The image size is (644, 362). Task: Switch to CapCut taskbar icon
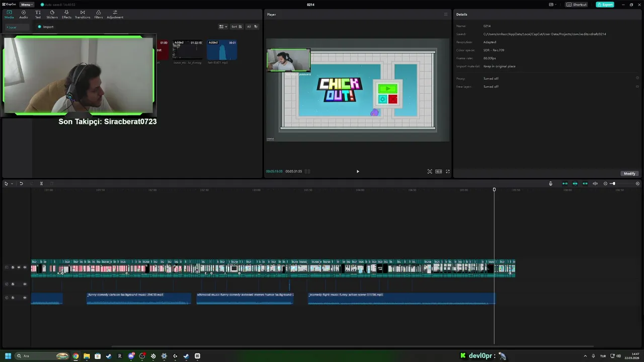[x=197, y=356]
